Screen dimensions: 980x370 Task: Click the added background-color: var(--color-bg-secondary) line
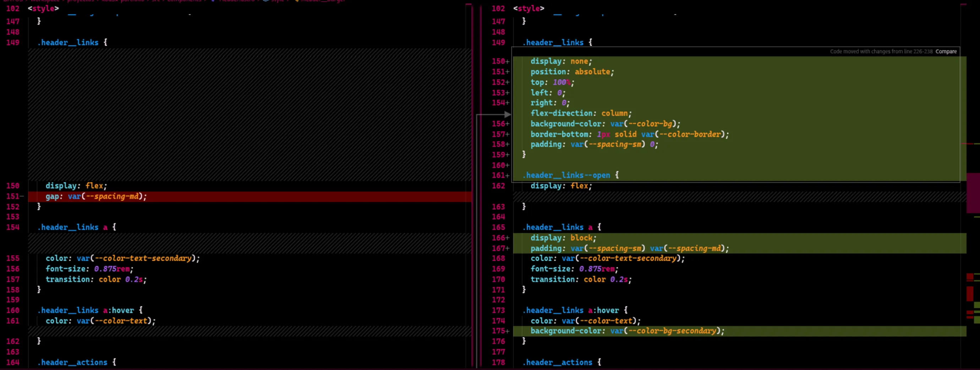[x=740, y=331]
